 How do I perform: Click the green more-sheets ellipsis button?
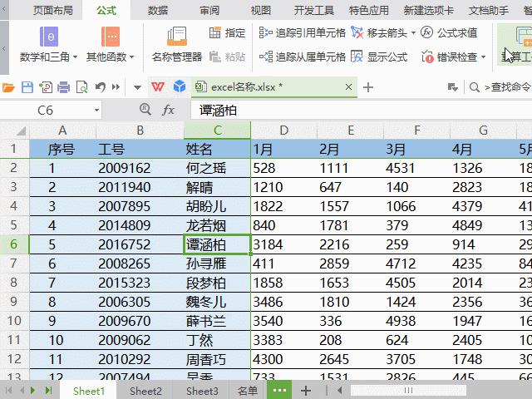coord(279,390)
